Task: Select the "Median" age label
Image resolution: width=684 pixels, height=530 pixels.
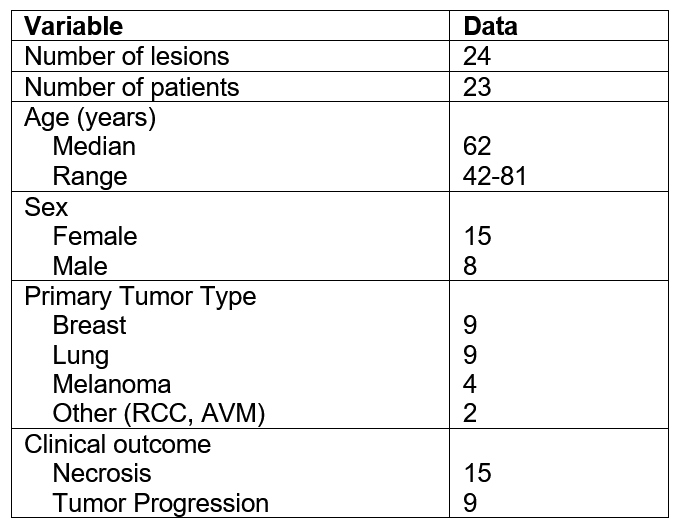Action: [94, 147]
